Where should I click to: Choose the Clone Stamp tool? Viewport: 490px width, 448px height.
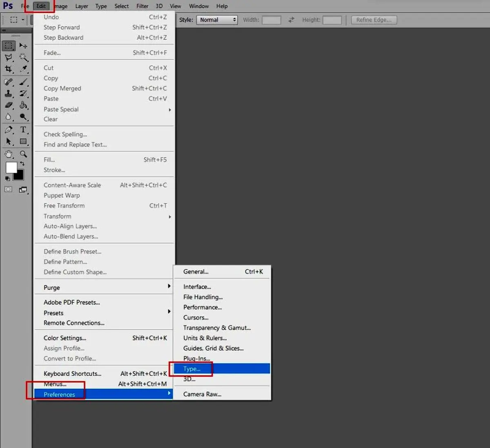(x=9, y=93)
